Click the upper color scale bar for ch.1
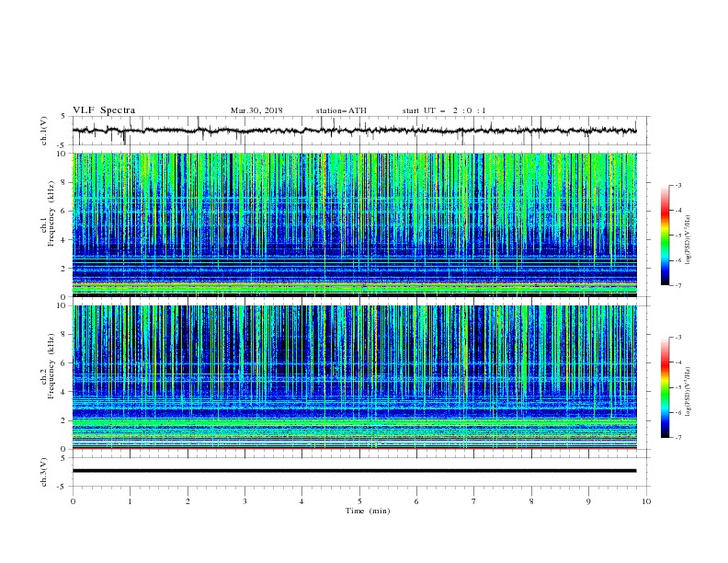The image size is (728, 563). coord(665,236)
